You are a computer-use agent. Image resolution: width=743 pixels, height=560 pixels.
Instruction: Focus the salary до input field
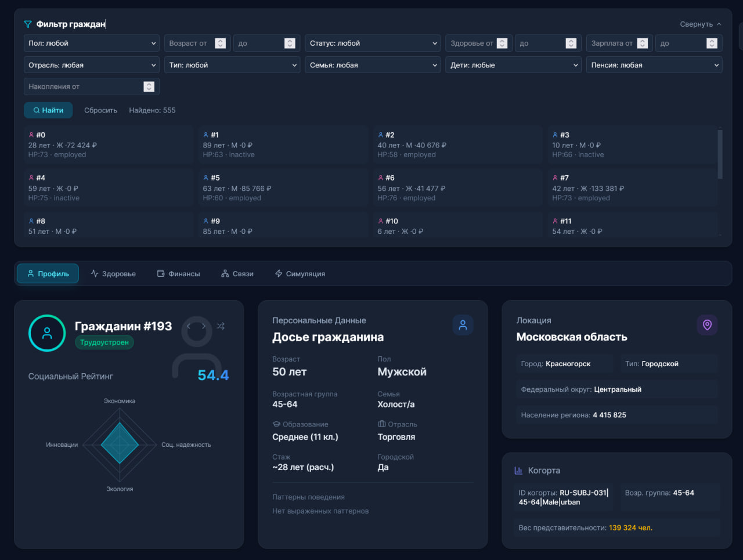(x=688, y=44)
